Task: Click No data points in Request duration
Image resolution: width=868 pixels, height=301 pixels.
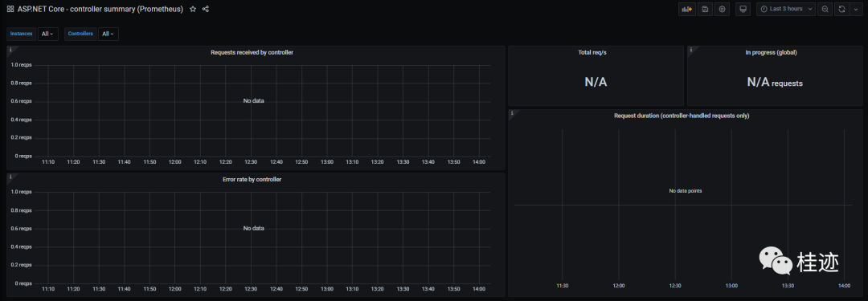Action: 686,190
